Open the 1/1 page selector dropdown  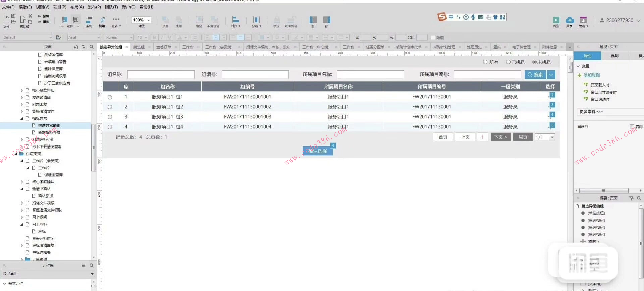(552, 137)
